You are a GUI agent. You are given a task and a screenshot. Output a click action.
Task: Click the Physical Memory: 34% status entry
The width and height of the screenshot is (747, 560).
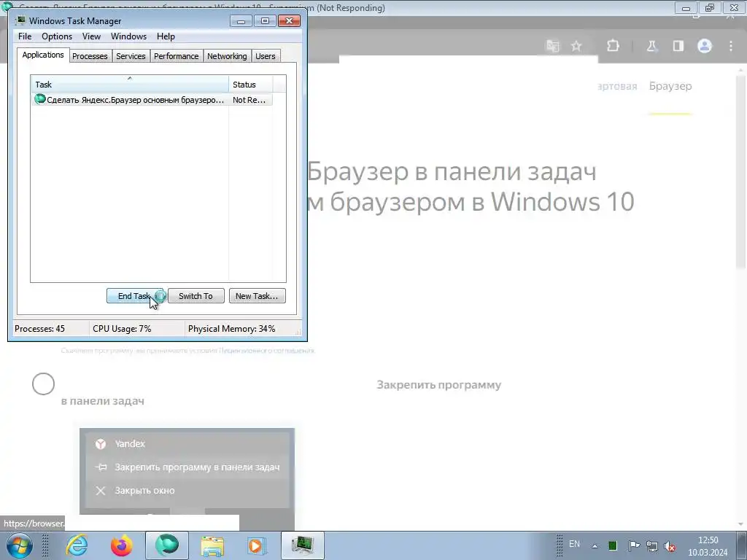[232, 329]
